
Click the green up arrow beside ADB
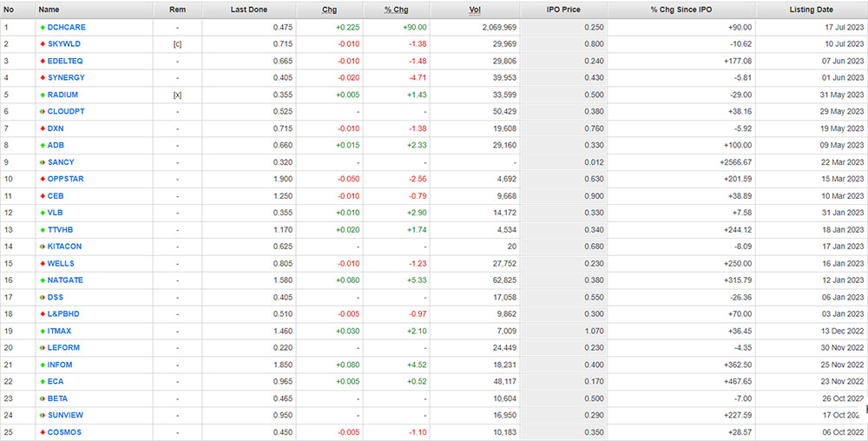click(43, 146)
